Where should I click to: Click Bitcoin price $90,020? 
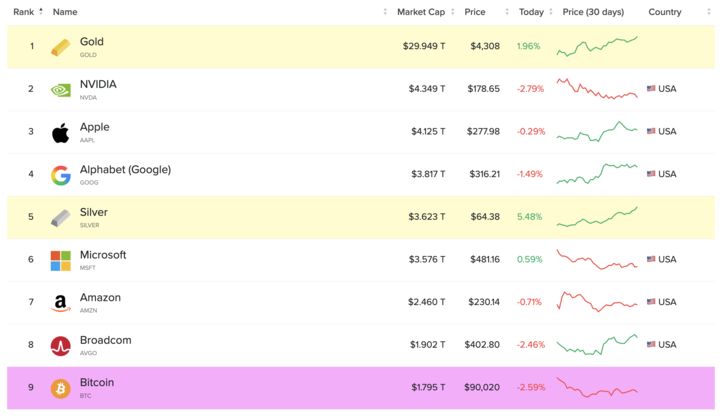482,387
